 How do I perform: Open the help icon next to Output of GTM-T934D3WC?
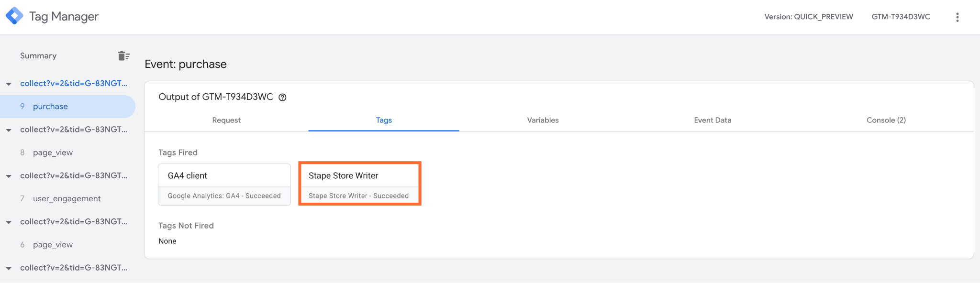282,98
